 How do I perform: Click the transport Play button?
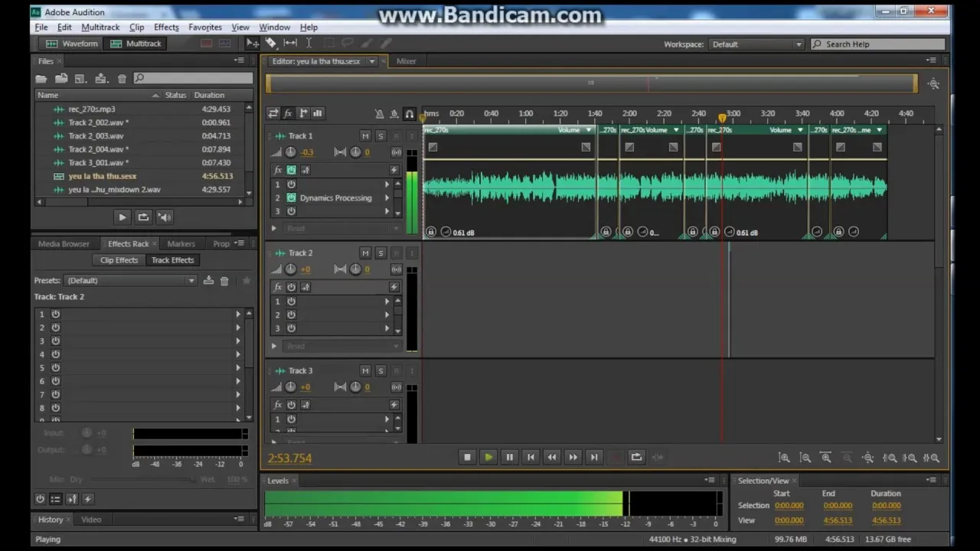(x=488, y=458)
